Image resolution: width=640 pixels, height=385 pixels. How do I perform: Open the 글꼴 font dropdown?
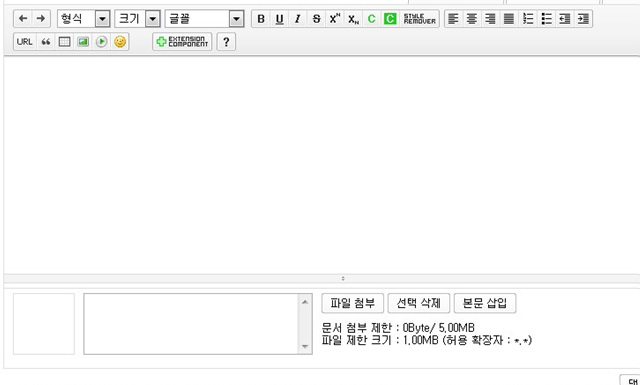(x=204, y=19)
